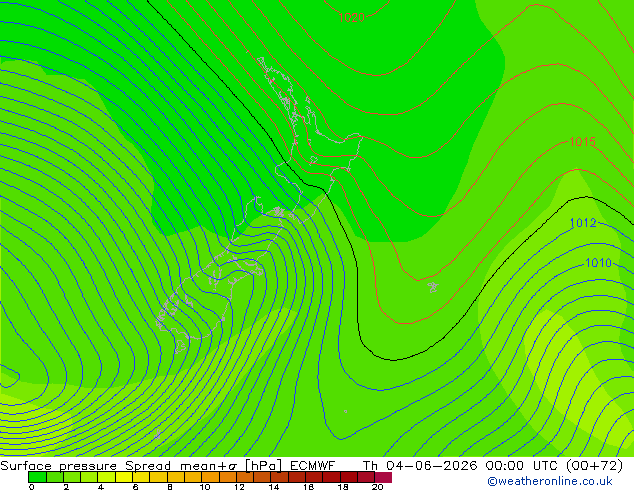The image size is (634, 490).
Task: Open the weatheronline.co.uk copyright link
Action: (550, 481)
